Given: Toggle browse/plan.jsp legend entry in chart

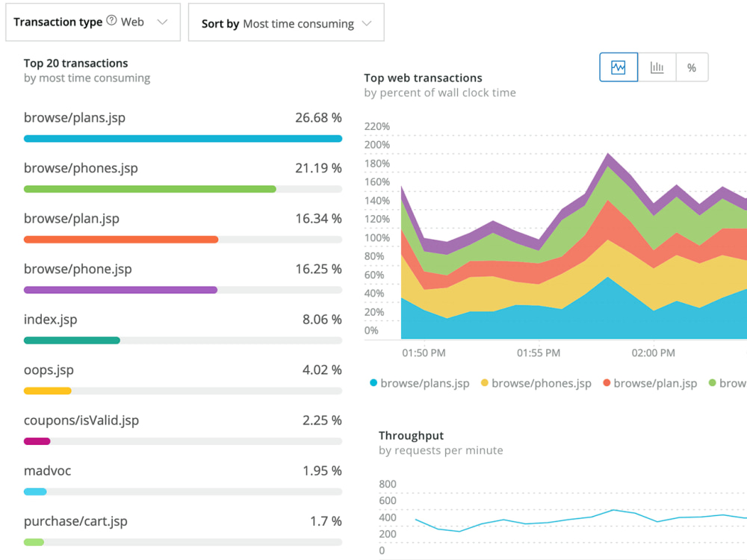Looking at the screenshot, I should coord(650,383).
